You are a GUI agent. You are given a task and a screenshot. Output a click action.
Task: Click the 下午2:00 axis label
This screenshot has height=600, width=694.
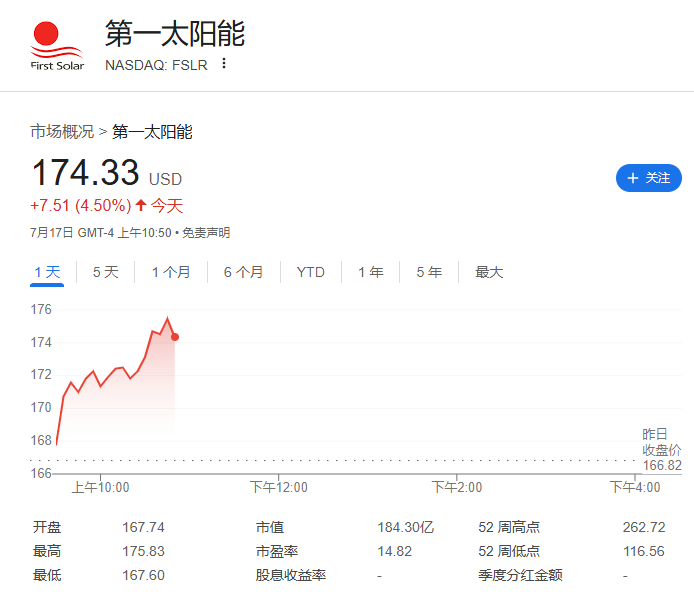[x=457, y=487]
